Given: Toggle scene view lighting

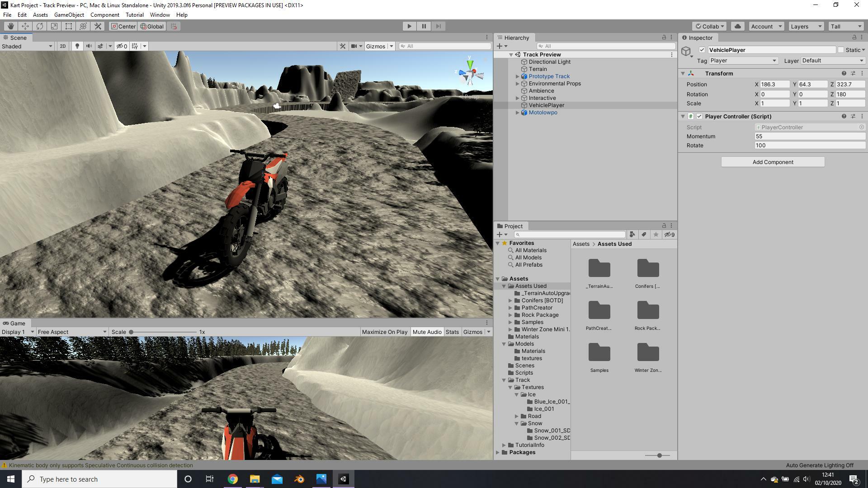Looking at the screenshot, I should pos(77,46).
